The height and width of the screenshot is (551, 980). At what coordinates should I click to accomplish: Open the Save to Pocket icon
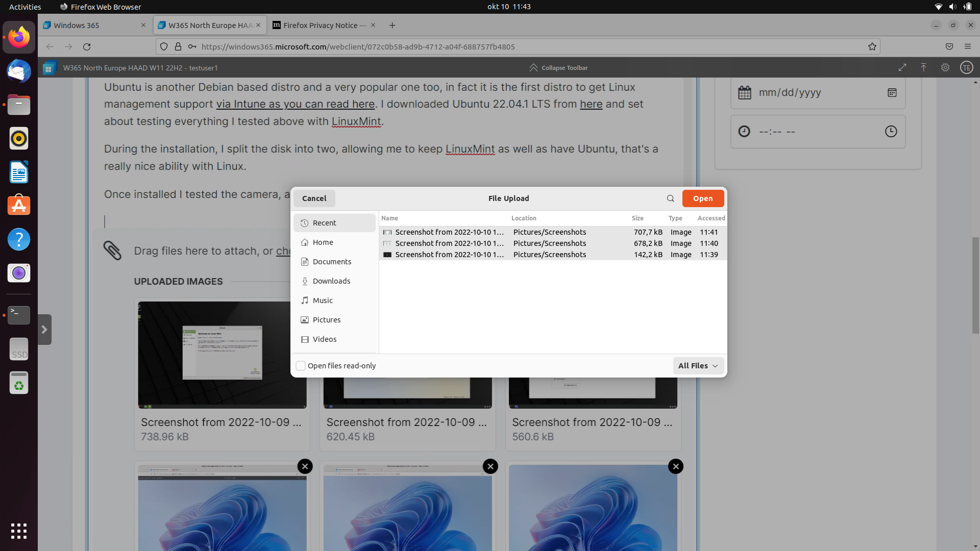click(x=949, y=46)
